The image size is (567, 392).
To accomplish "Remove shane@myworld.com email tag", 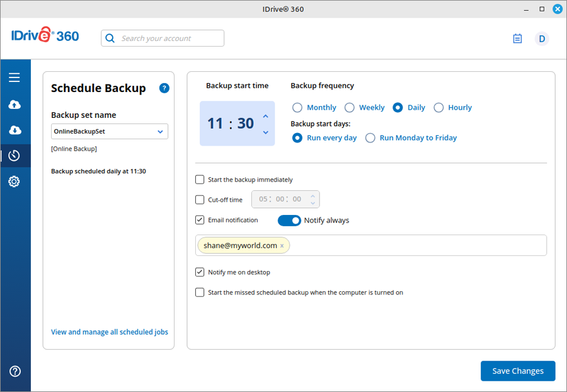I will coord(282,246).
